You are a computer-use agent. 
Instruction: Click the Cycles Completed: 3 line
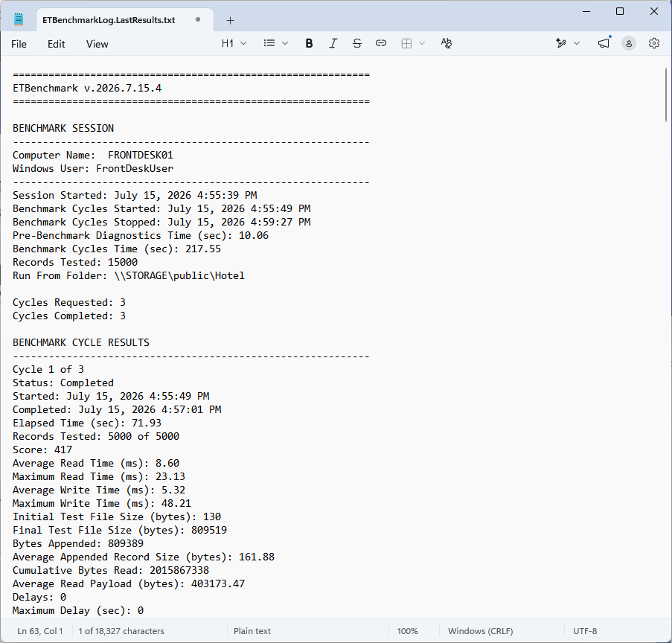pos(69,316)
